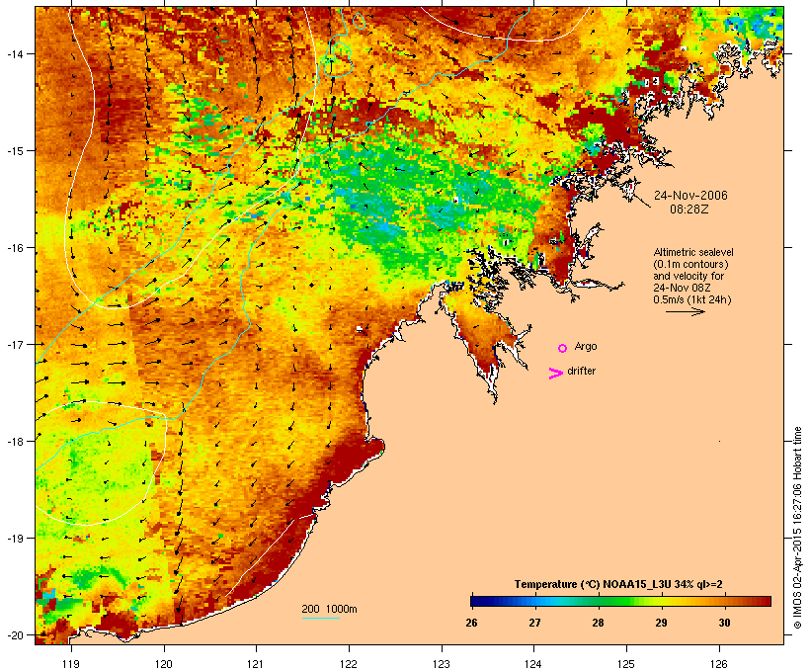This screenshot has height=672, width=810.
Task: Click the 'drifter' legend label
Action: 581,371
